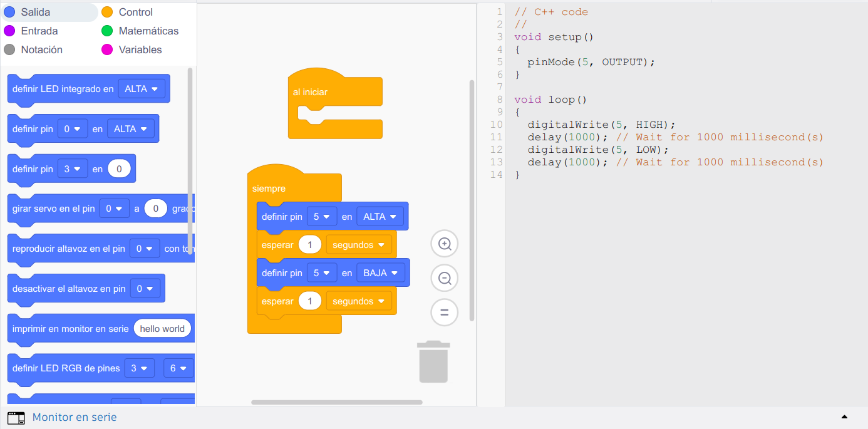Select the Control block category
Screen dimensions: 868x429
(135, 12)
